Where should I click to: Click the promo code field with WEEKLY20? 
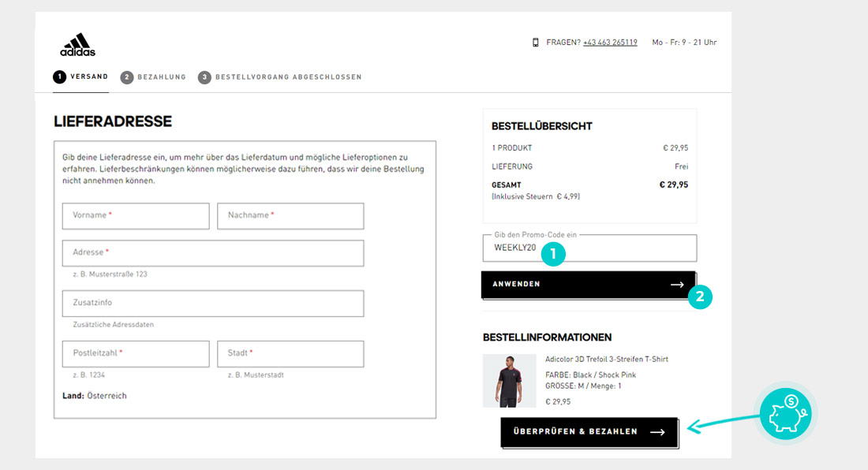tap(589, 248)
